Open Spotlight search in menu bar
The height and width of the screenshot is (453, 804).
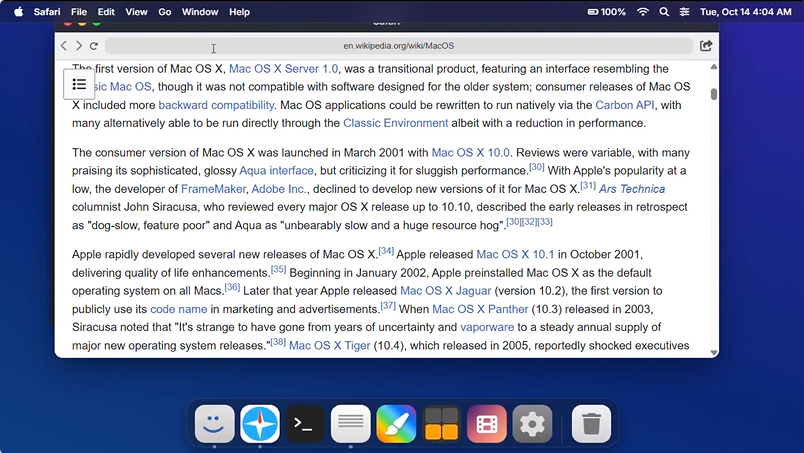(664, 12)
